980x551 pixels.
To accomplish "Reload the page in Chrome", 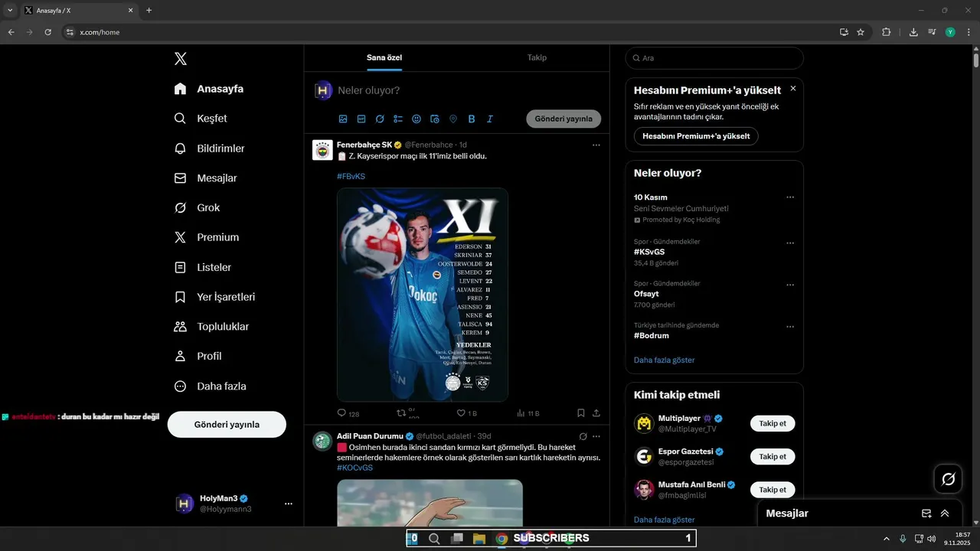I will (47, 32).
